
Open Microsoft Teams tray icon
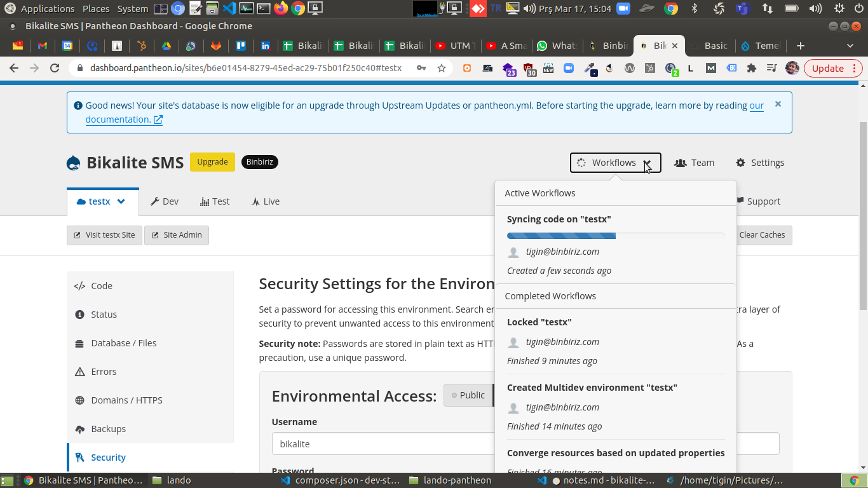[742, 8]
